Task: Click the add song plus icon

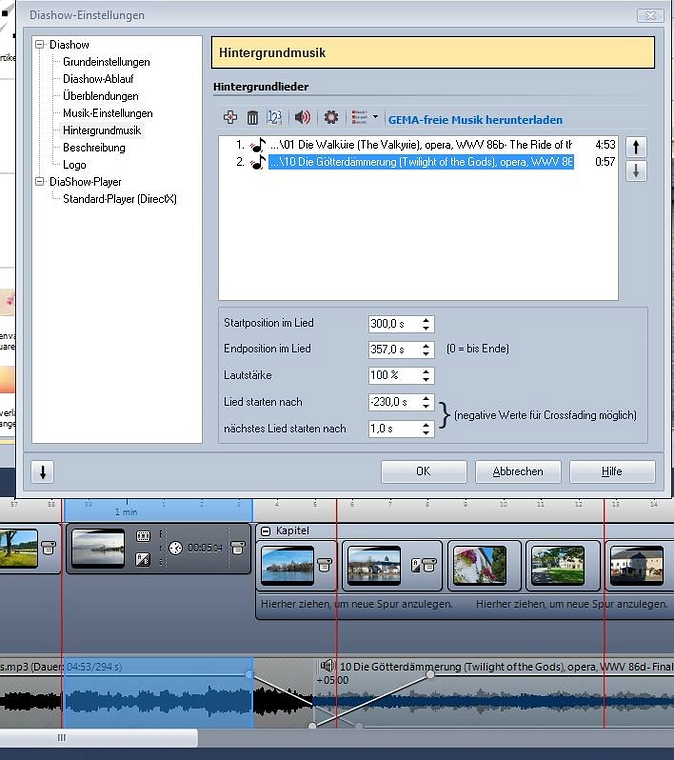Action: 230,118
